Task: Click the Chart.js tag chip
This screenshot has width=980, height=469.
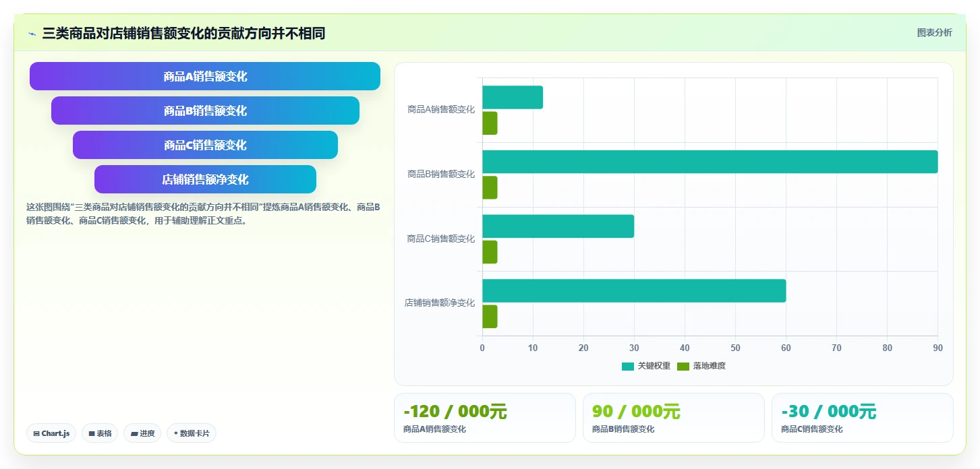Action: 51,433
